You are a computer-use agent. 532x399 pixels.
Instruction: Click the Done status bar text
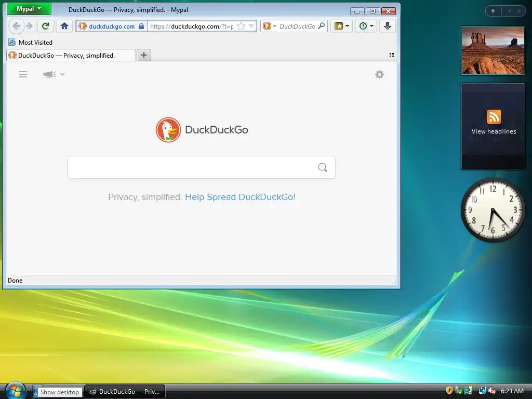pyautogui.click(x=15, y=281)
